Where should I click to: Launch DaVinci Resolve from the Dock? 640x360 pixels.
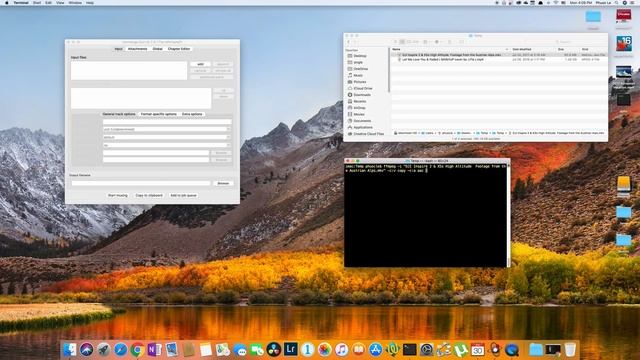click(274, 350)
